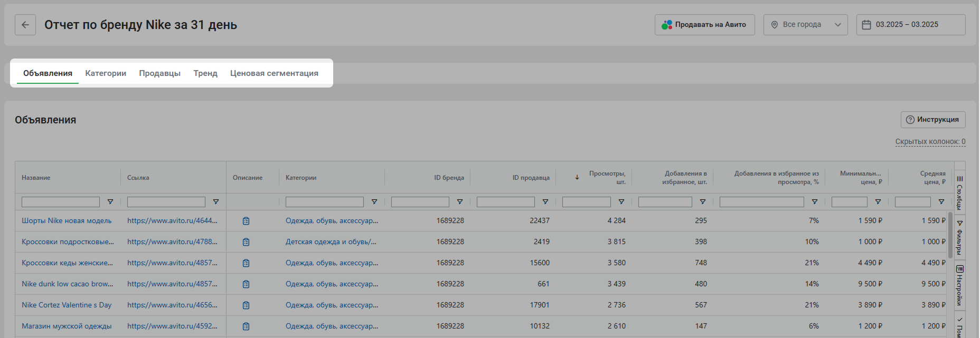Open avito.ru link for Магазин мужской одежды row

(x=172, y=326)
